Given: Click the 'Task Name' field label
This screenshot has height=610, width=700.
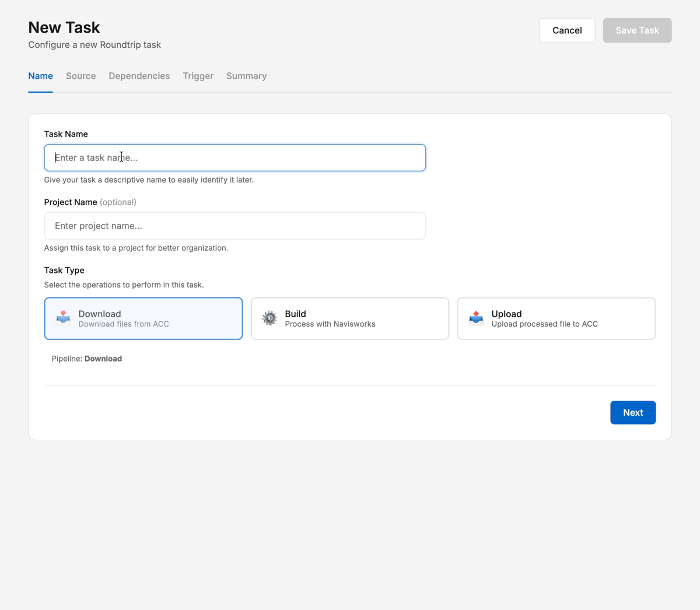Looking at the screenshot, I should [66, 134].
